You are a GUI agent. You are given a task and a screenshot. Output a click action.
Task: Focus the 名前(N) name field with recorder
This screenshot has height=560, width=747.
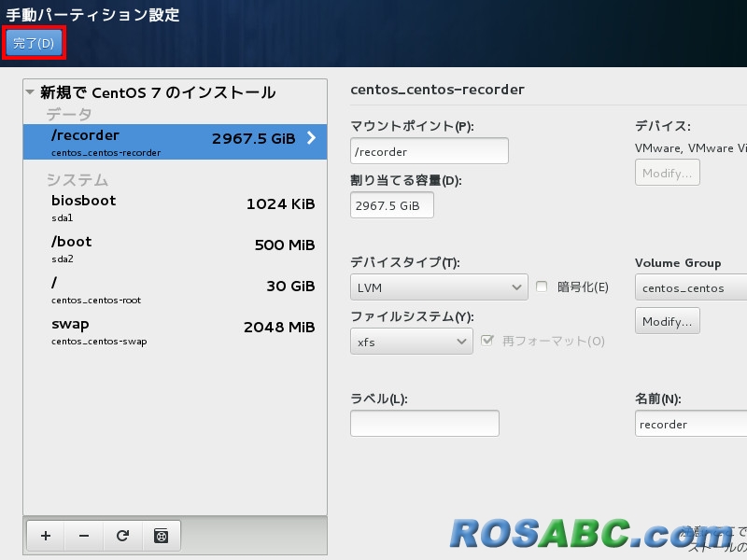pos(691,424)
